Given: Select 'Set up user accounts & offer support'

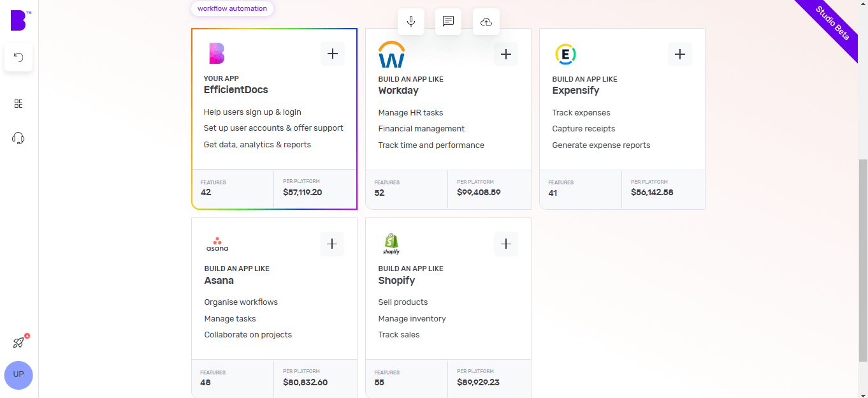Looking at the screenshot, I should [273, 128].
